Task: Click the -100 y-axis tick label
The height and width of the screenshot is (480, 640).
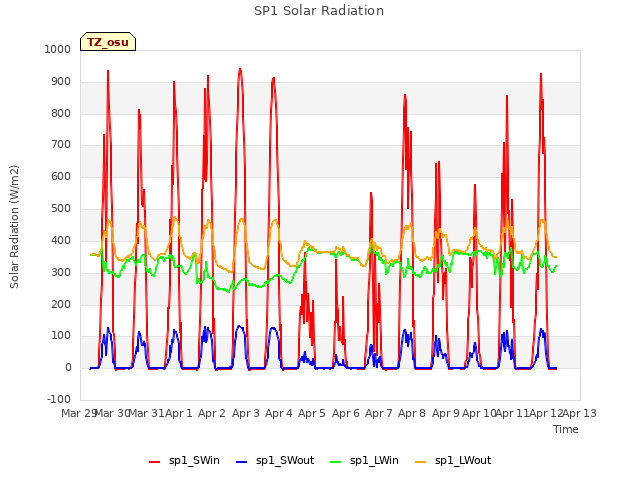Action: coord(59,399)
